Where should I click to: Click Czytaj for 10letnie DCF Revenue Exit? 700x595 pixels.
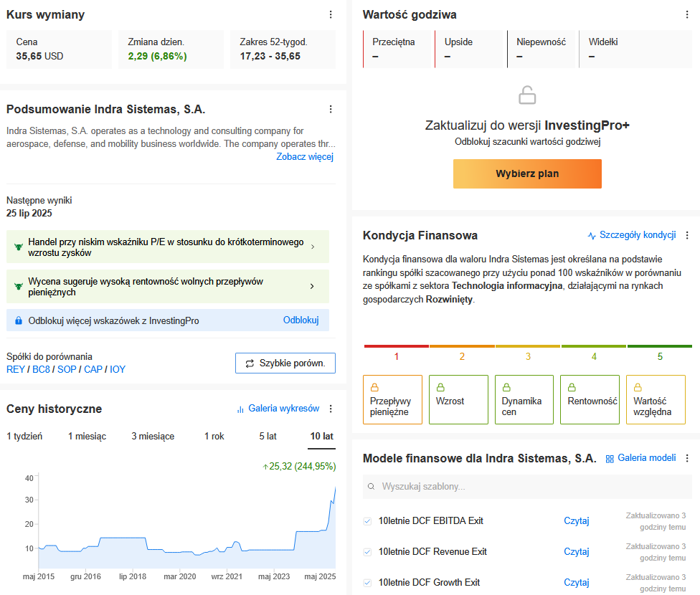[x=577, y=552]
